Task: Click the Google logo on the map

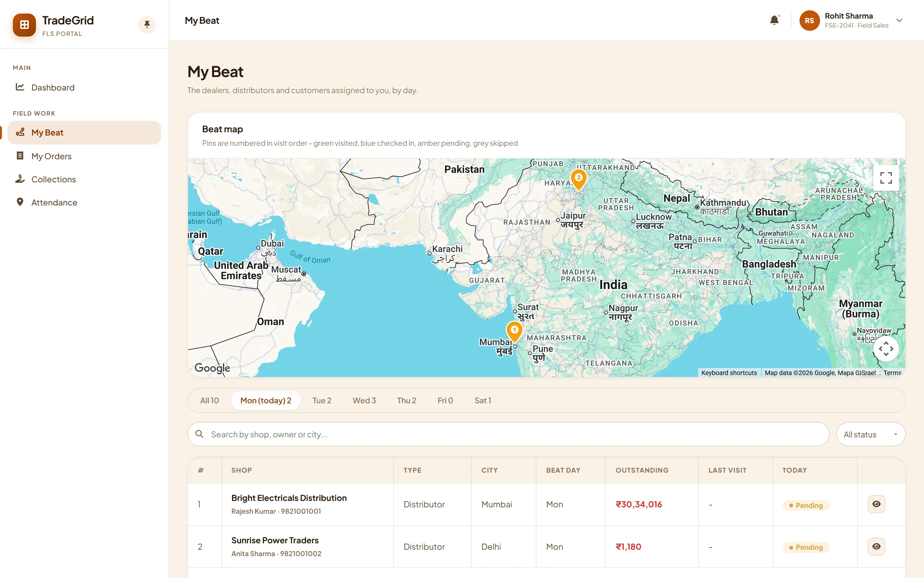Action: [x=212, y=368]
